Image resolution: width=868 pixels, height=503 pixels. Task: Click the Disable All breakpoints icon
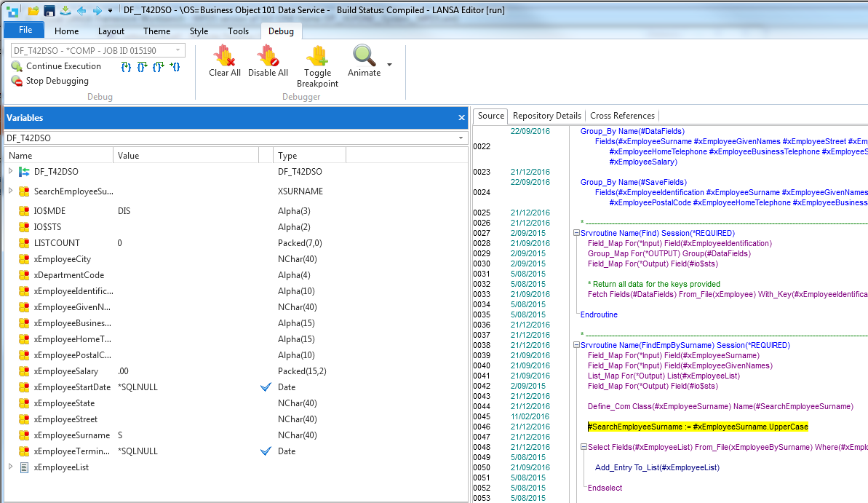pos(268,55)
